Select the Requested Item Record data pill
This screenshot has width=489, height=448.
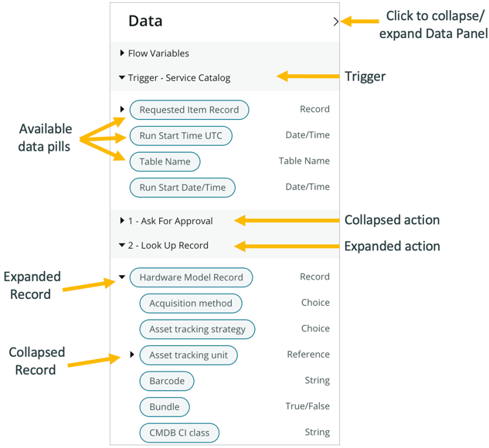pos(189,110)
